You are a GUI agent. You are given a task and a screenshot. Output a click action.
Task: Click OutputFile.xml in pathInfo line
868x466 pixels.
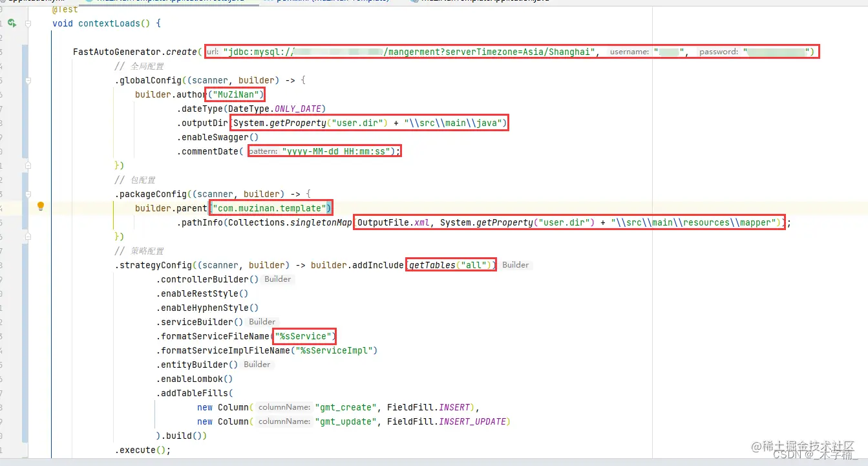click(x=394, y=222)
